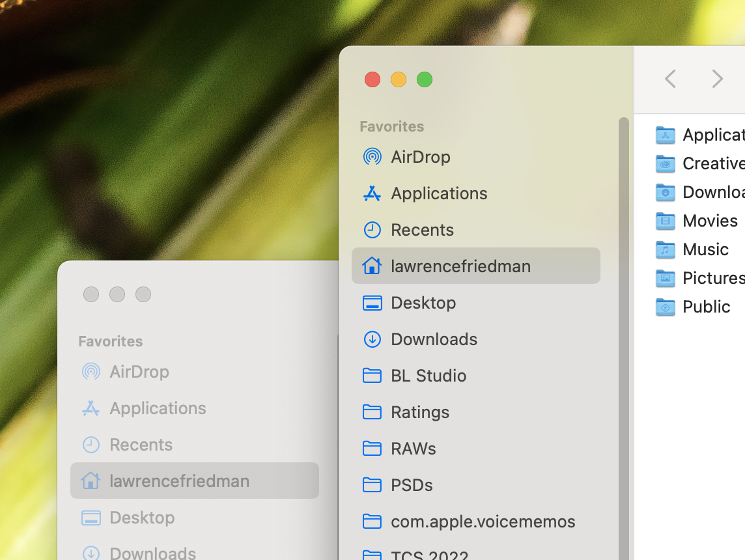The height and width of the screenshot is (560, 745).
Task: Click the AirDrop icon in the background Finder window
Action: tap(91, 371)
